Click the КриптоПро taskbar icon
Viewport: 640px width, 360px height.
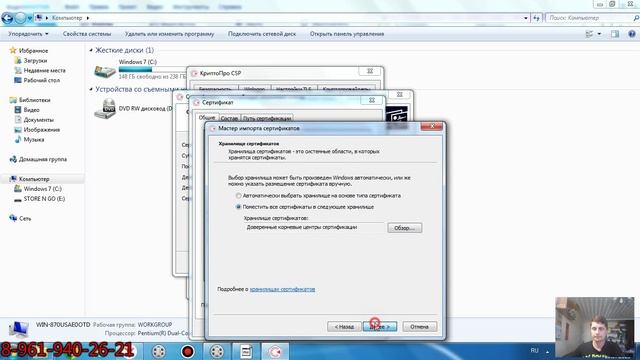pyautogui.click(x=275, y=351)
